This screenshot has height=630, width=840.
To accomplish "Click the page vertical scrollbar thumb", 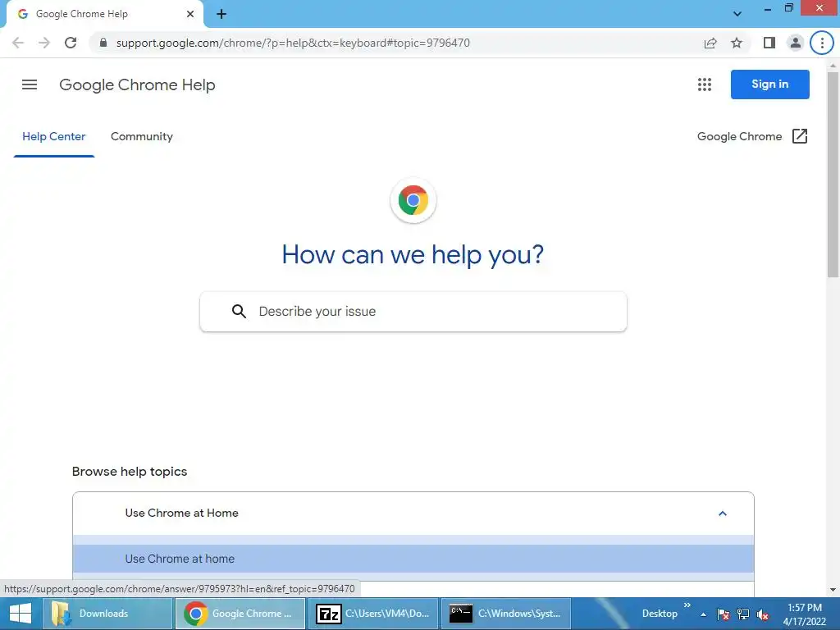I will (x=833, y=175).
